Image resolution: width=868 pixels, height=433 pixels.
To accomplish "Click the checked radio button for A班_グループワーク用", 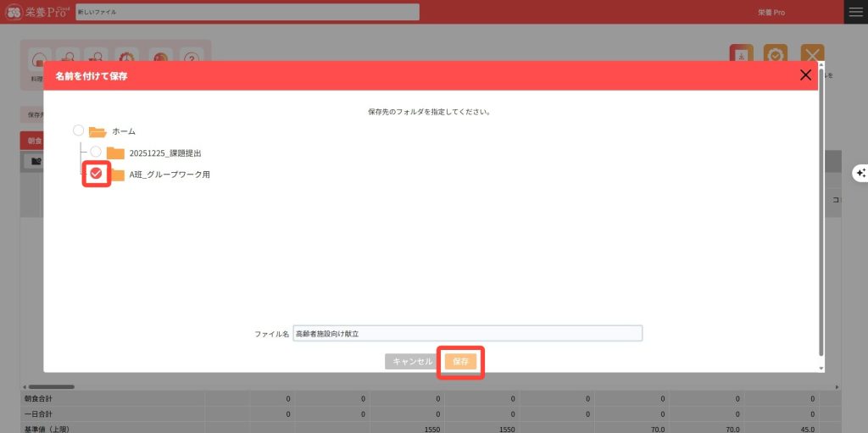I will coord(97,174).
